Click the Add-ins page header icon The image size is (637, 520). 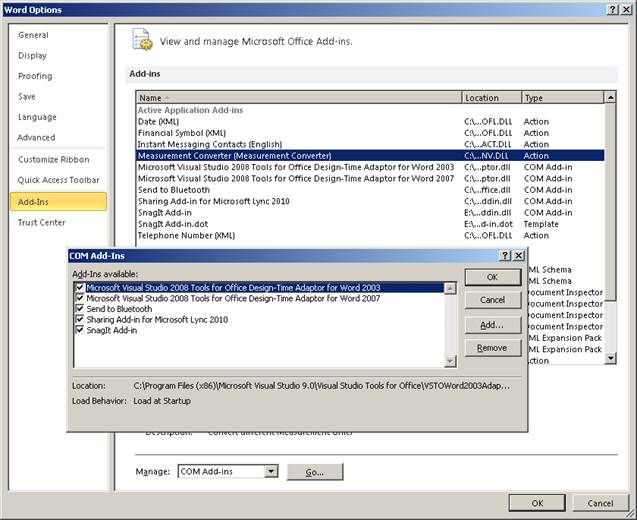click(x=142, y=39)
